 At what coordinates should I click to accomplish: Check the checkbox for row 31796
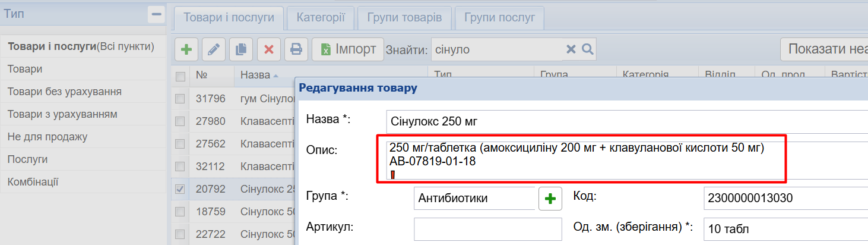(180, 99)
